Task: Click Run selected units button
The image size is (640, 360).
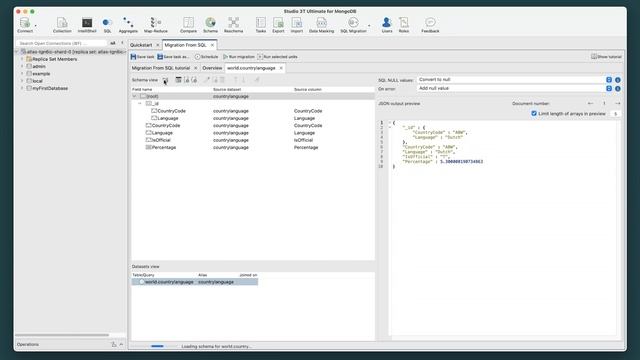Action: (278, 57)
